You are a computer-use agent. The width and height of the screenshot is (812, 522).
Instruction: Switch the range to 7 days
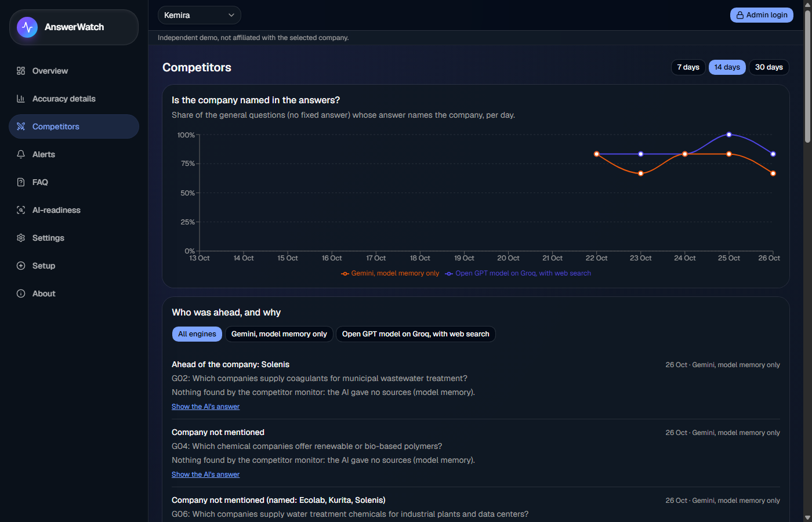point(688,67)
